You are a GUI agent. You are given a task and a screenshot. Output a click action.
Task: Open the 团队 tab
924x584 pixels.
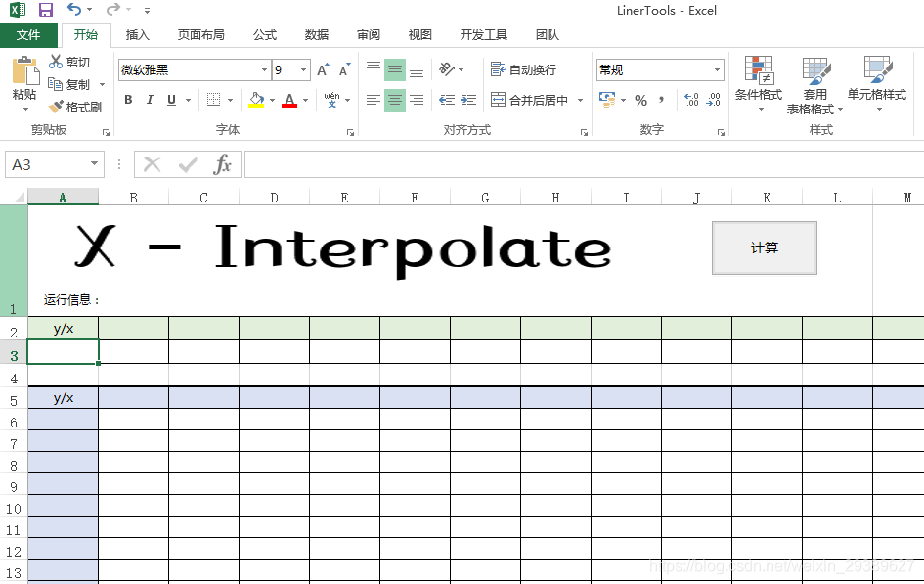coord(548,35)
